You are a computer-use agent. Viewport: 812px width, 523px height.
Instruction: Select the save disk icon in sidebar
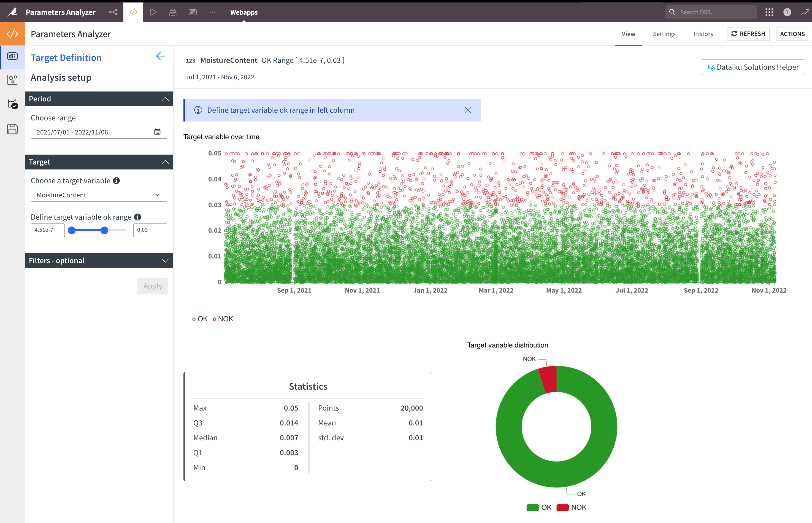click(12, 129)
